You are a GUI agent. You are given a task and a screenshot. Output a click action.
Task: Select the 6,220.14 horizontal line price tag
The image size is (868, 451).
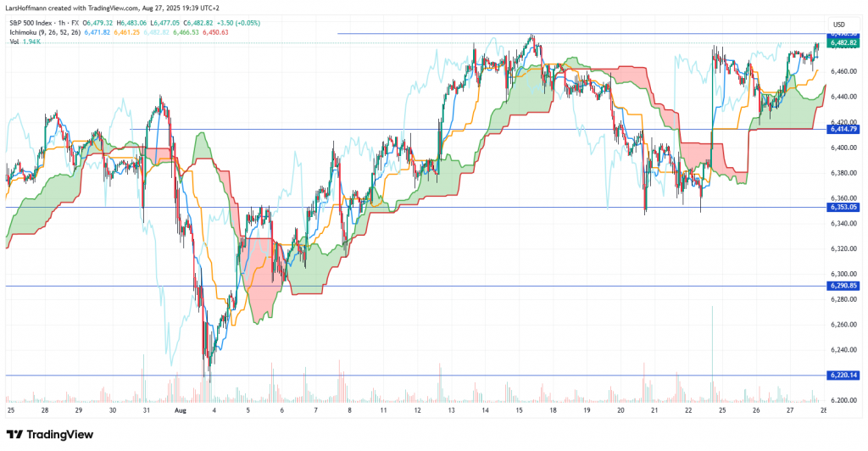(844, 375)
